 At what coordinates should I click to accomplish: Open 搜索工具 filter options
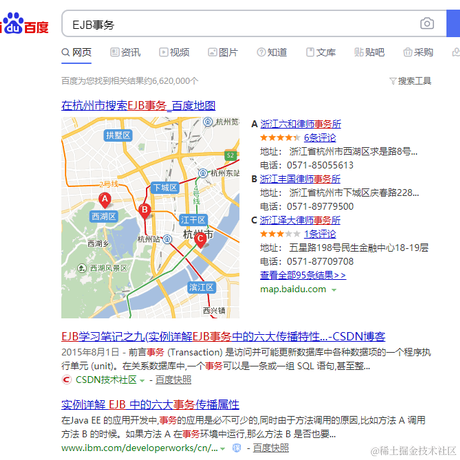[x=410, y=81]
